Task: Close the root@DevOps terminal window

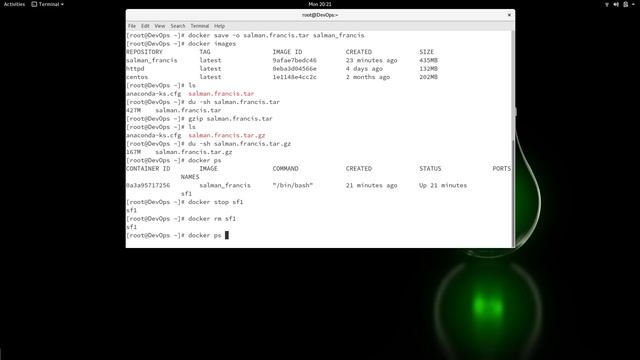Action: 509,15
